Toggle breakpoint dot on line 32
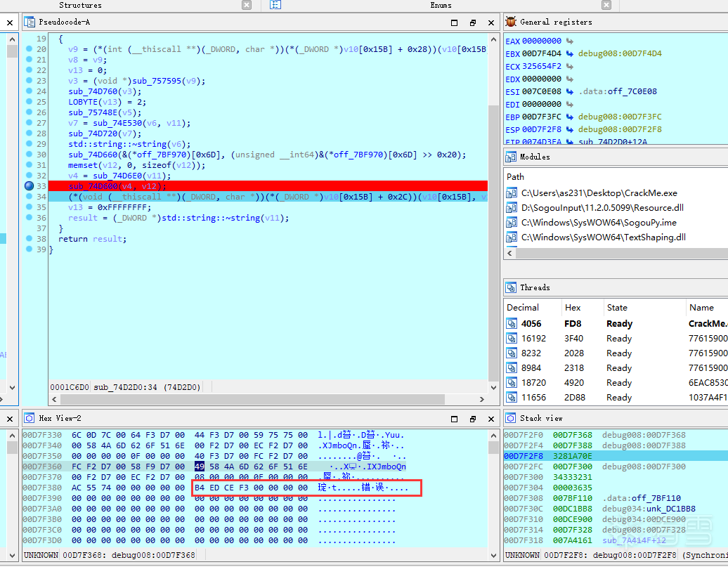Image resolution: width=728 pixels, height=567 pixels. click(x=30, y=175)
